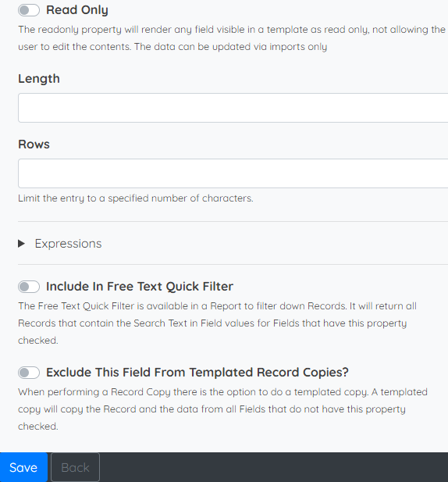Click the Length field label

[39, 79]
